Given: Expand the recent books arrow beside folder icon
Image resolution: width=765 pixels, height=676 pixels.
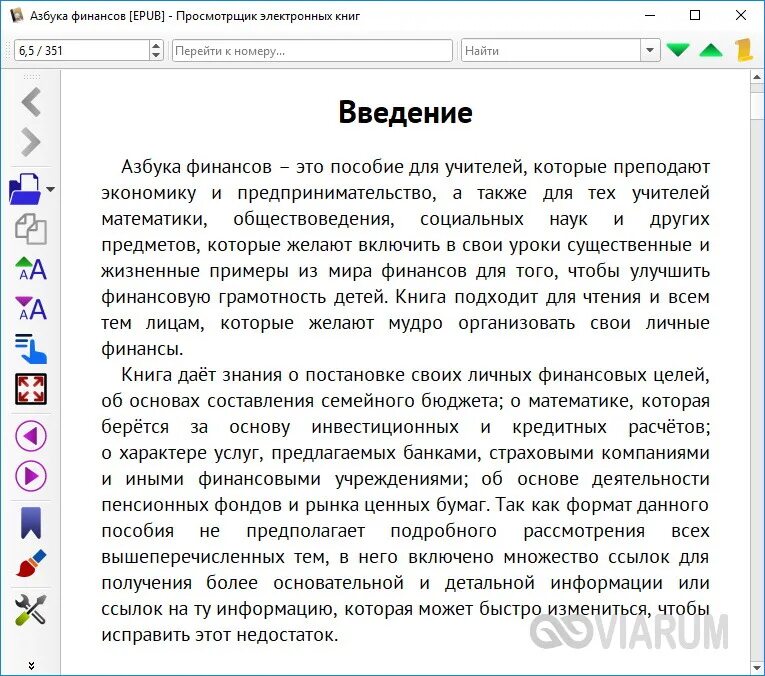Looking at the screenshot, I should coord(51,189).
